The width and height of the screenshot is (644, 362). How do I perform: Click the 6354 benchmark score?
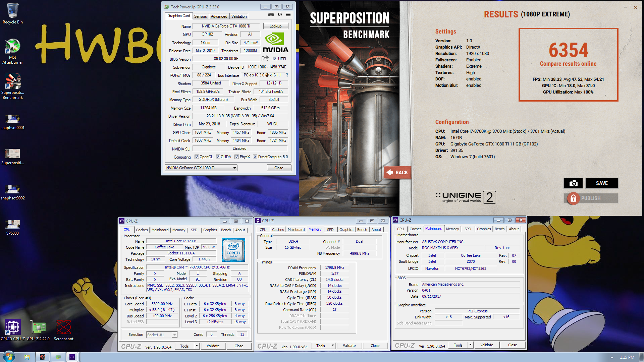click(568, 50)
